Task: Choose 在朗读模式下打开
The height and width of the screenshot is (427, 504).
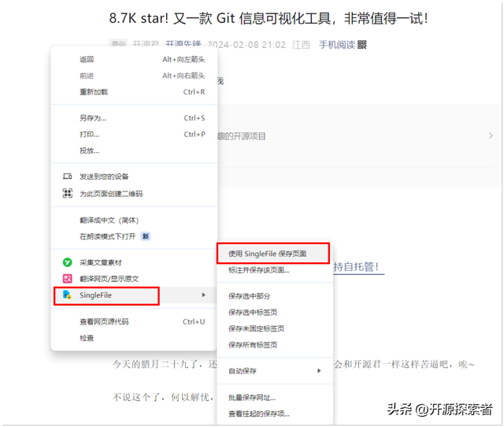Action: [x=134, y=236]
